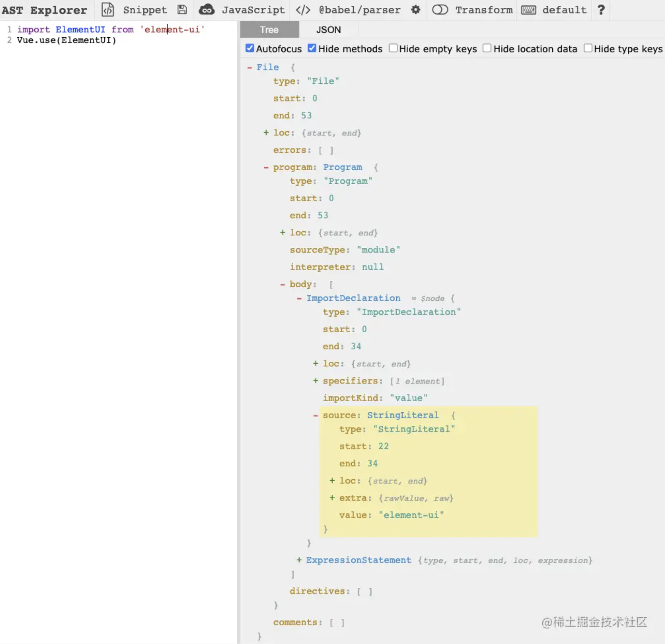Click the AST Explorer title
Image resolution: width=665 pixels, height=644 pixels.
(45, 10)
